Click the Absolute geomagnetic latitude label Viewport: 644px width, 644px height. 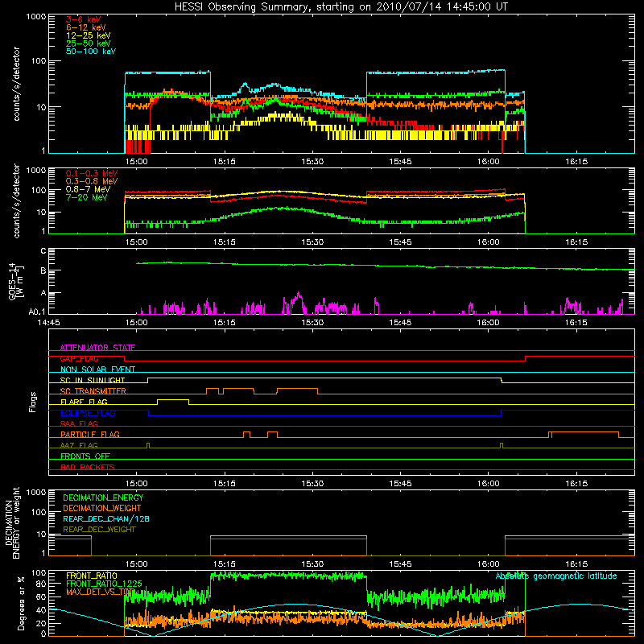click(556, 576)
